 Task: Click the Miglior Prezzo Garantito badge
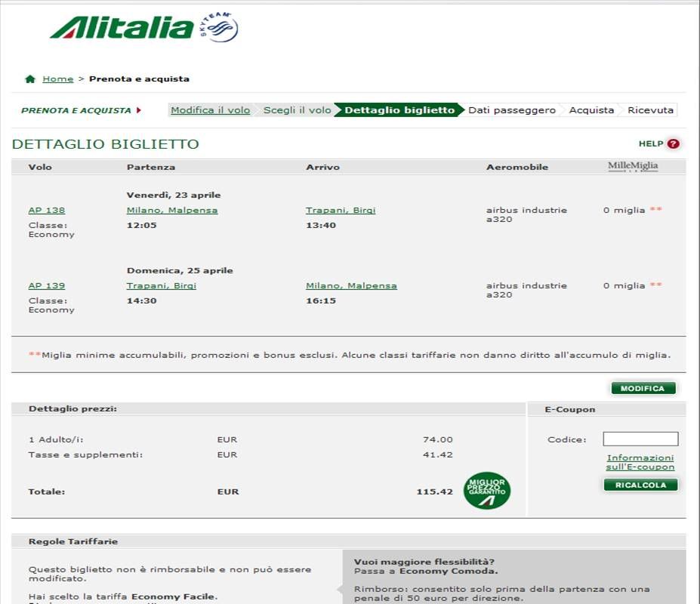pyautogui.click(x=487, y=491)
